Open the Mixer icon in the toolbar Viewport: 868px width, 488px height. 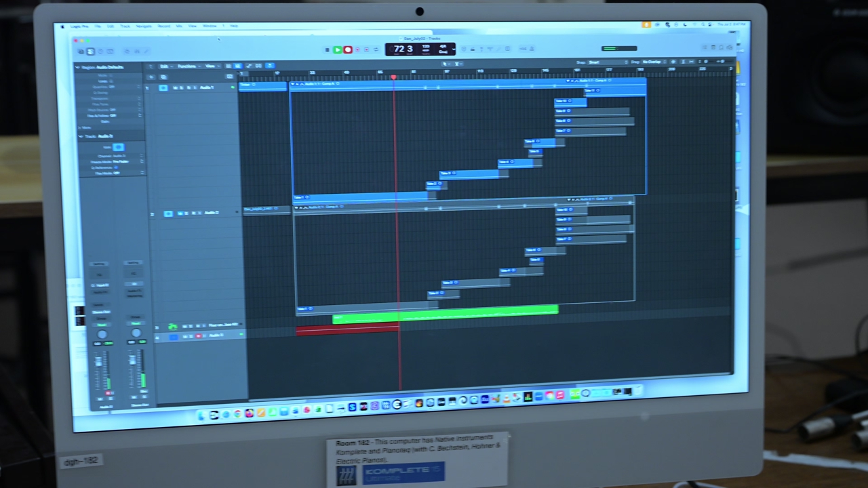pyautogui.click(x=136, y=52)
